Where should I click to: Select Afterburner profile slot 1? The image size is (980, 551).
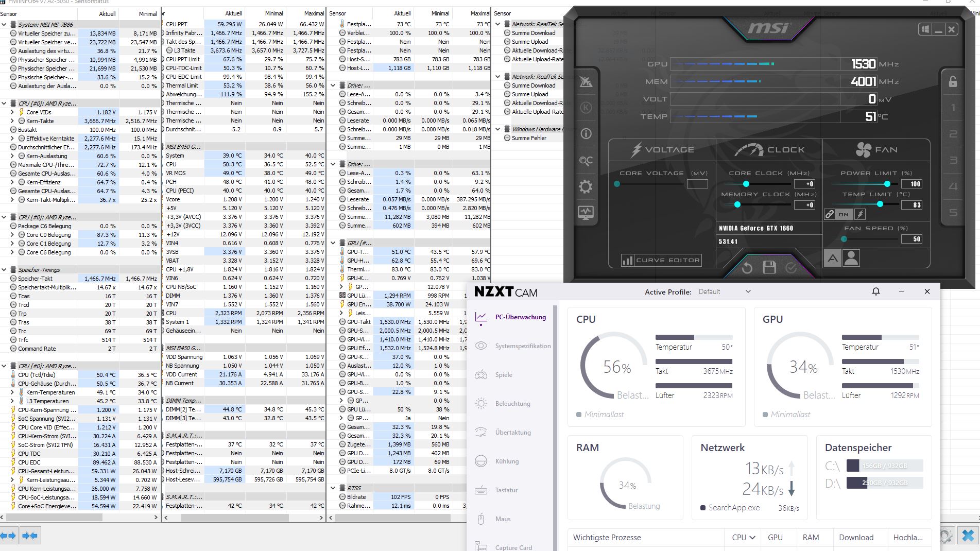[x=953, y=108]
